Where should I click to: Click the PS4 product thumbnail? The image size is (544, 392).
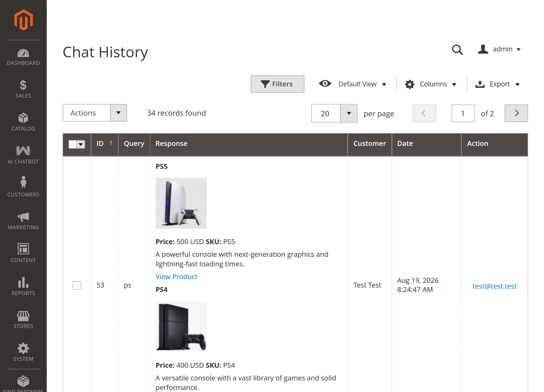pyautogui.click(x=181, y=326)
